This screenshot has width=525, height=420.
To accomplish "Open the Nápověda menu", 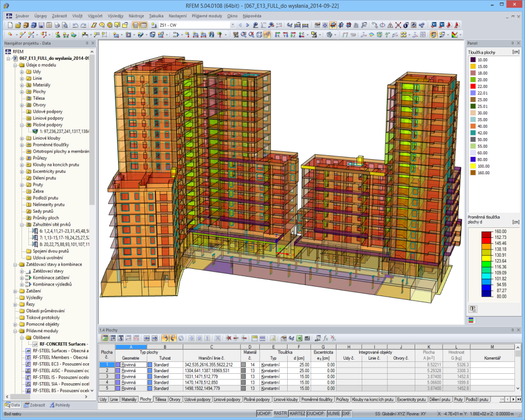I will pyautogui.click(x=252, y=16).
